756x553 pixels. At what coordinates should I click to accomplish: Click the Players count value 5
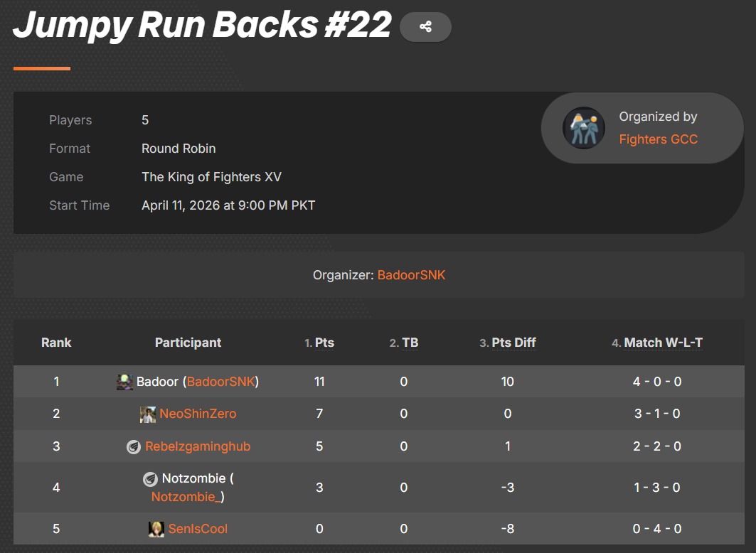(145, 120)
